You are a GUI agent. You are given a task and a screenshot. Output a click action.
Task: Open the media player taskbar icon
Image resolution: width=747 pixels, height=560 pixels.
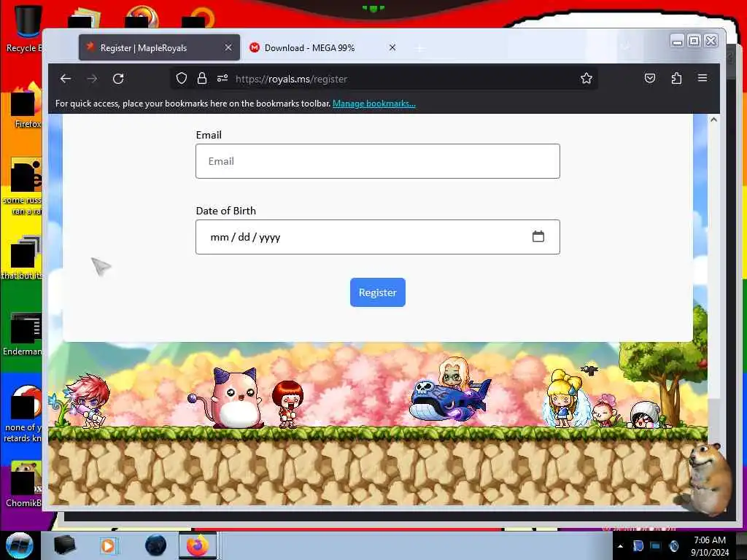(x=108, y=545)
